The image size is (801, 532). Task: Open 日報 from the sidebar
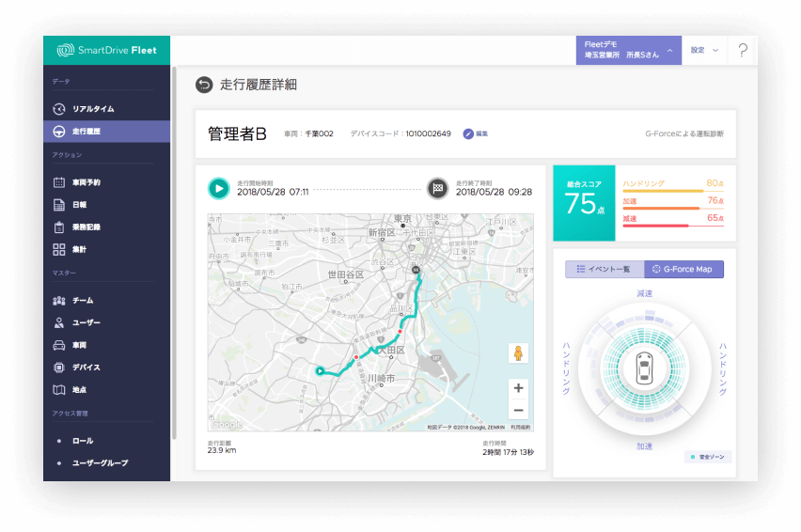[107, 205]
